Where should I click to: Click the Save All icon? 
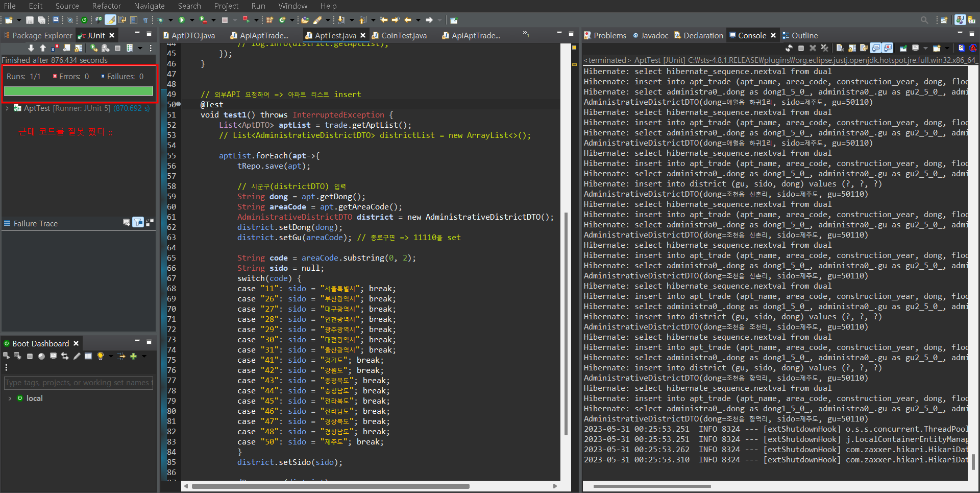[x=41, y=20]
